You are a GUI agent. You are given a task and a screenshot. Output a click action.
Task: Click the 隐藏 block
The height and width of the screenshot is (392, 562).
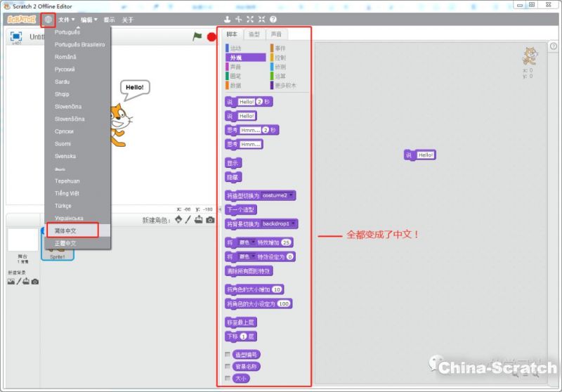tap(233, 177)
